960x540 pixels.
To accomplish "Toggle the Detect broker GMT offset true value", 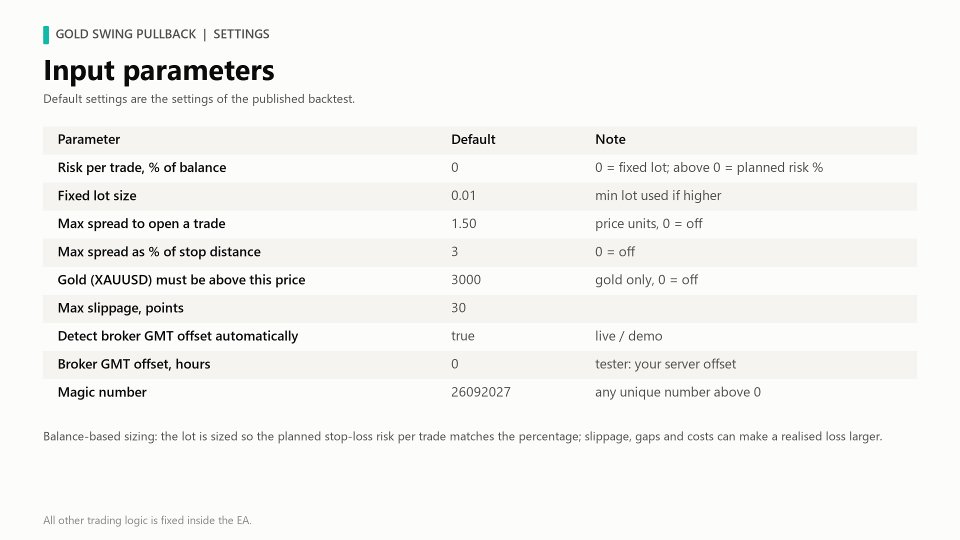I will pos(463,336).
